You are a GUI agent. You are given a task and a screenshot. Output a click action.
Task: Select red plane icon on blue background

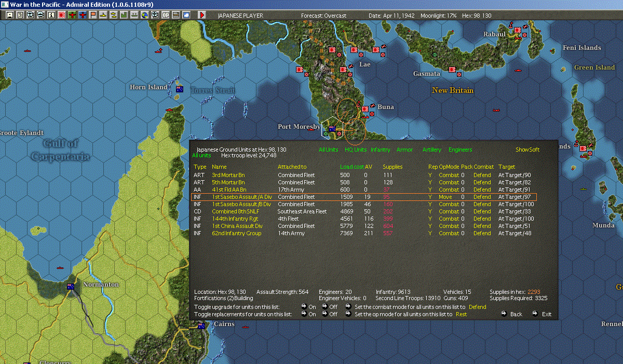tap(82, 15)
